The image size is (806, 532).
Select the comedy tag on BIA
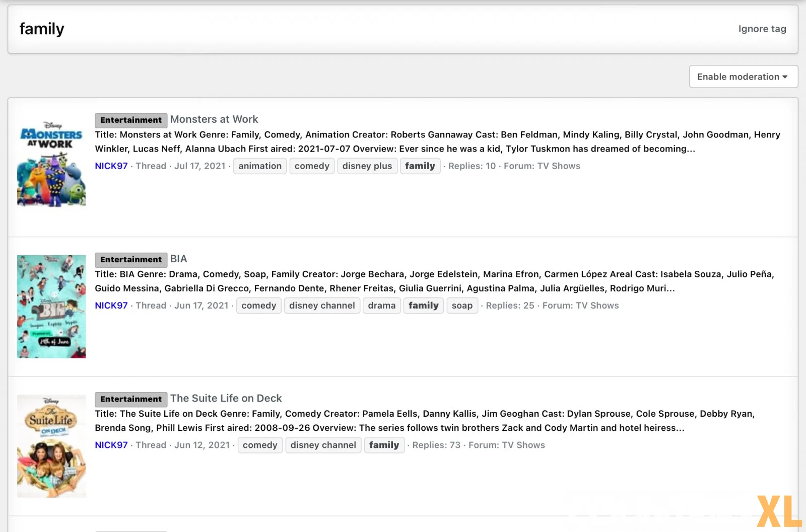tap(259, 306)
